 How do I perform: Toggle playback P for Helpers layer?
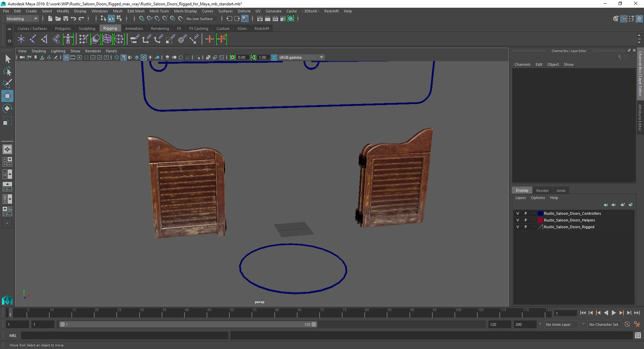coord(526,220)
